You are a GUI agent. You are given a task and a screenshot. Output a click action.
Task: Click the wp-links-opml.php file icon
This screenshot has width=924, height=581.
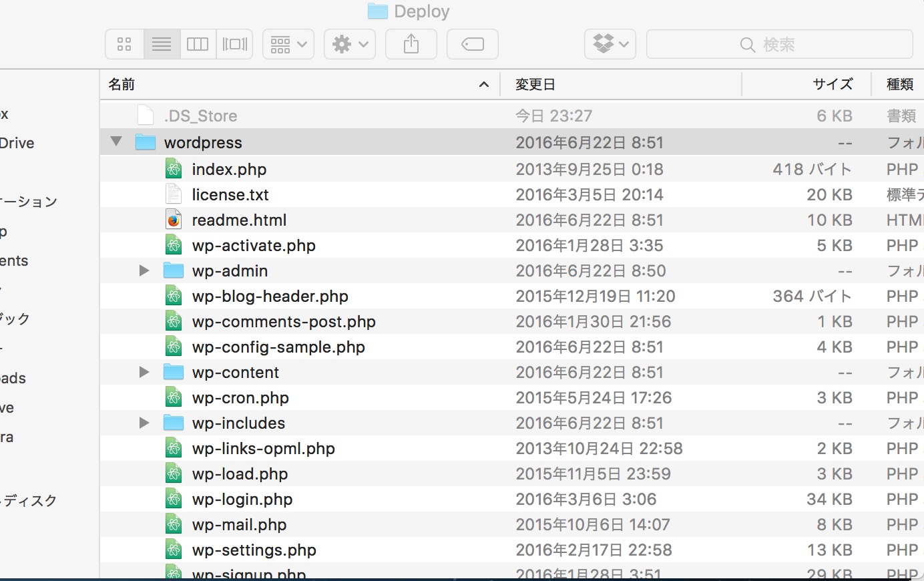coord(174,448)
